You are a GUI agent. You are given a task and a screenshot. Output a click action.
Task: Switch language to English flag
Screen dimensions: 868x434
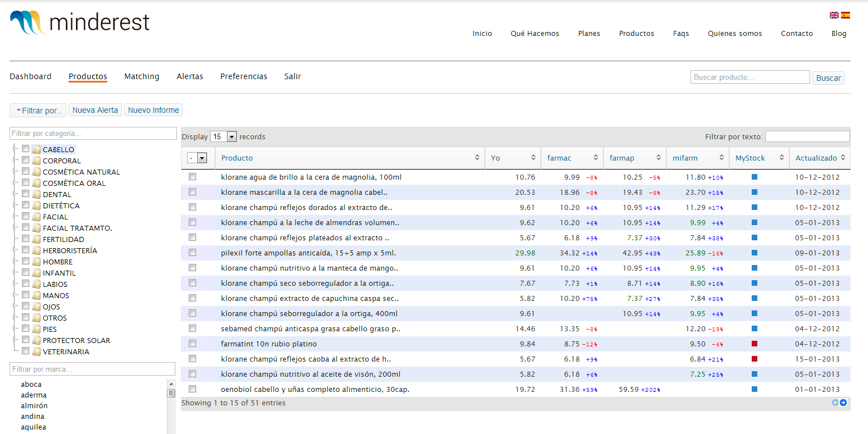(x=834, y=15)
